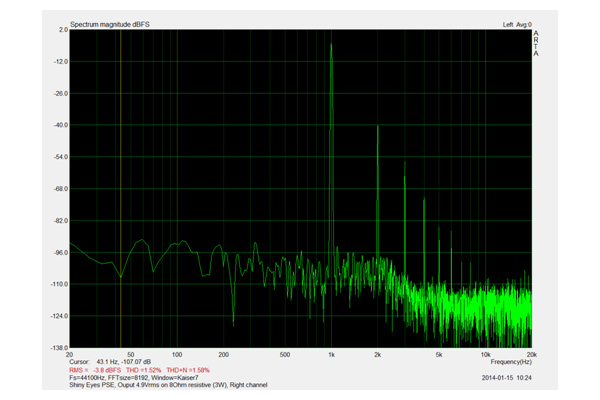Select the Cursor readout 43.1 Hz, -107.07 dB
This screenshot has width=600, height=400.
(x=110, y=361)
